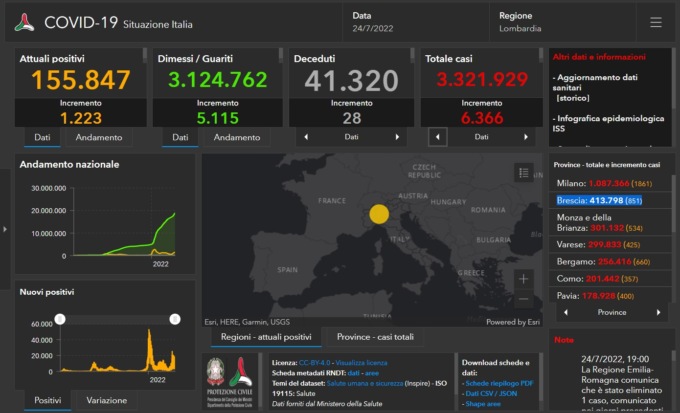Open the hamburger menu in the header
Screen dimensions: 680x413
[655, 22]
